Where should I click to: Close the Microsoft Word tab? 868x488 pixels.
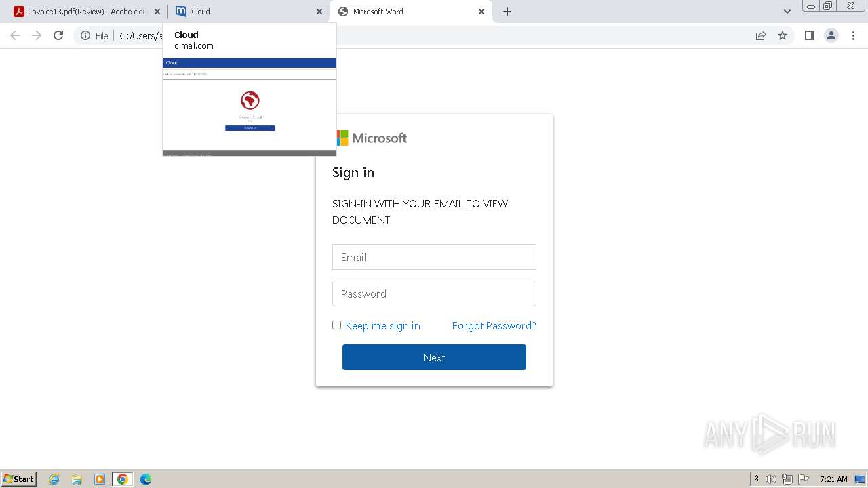481,12
